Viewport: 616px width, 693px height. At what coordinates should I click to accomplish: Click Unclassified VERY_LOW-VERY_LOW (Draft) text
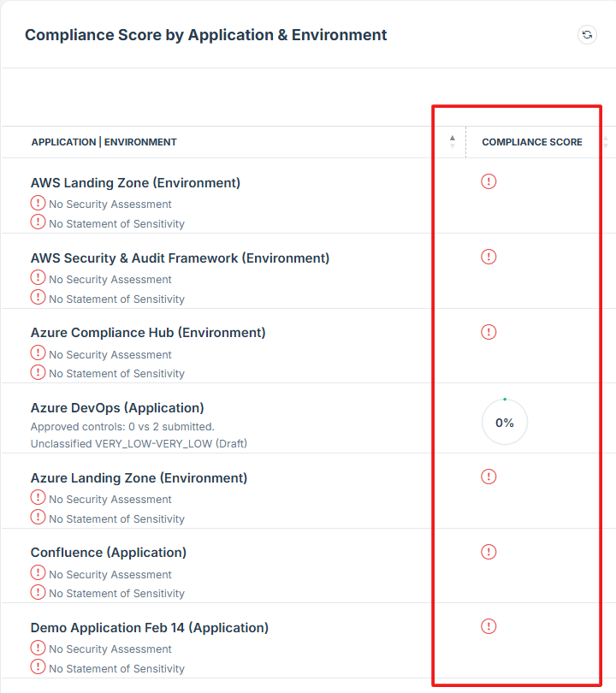click(x=139, y=443)
